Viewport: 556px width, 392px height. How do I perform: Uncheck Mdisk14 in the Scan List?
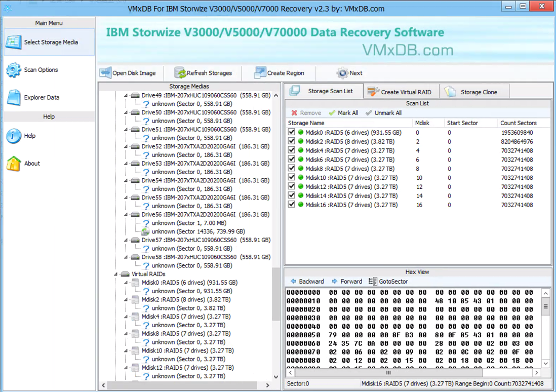pyautogui.click(x=292, y=195)
